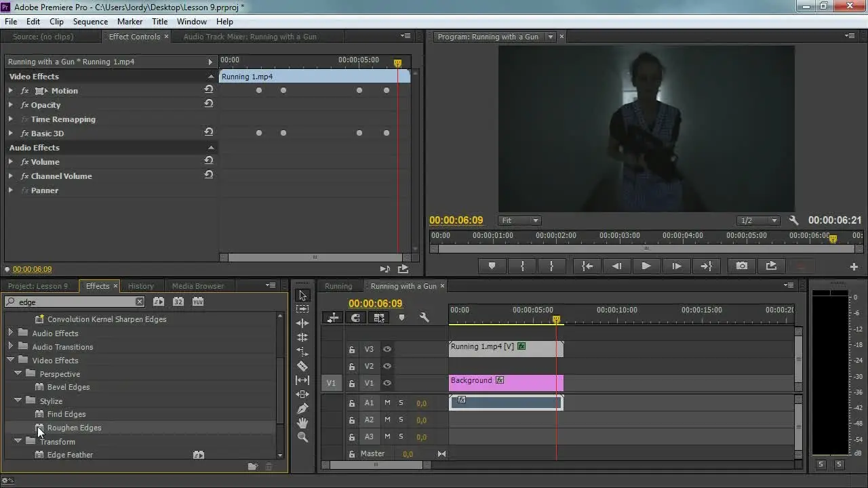Screen dimensions: 868x488
Task: Select the Razor tool in the tools panel
Action: tap(302, 366)
